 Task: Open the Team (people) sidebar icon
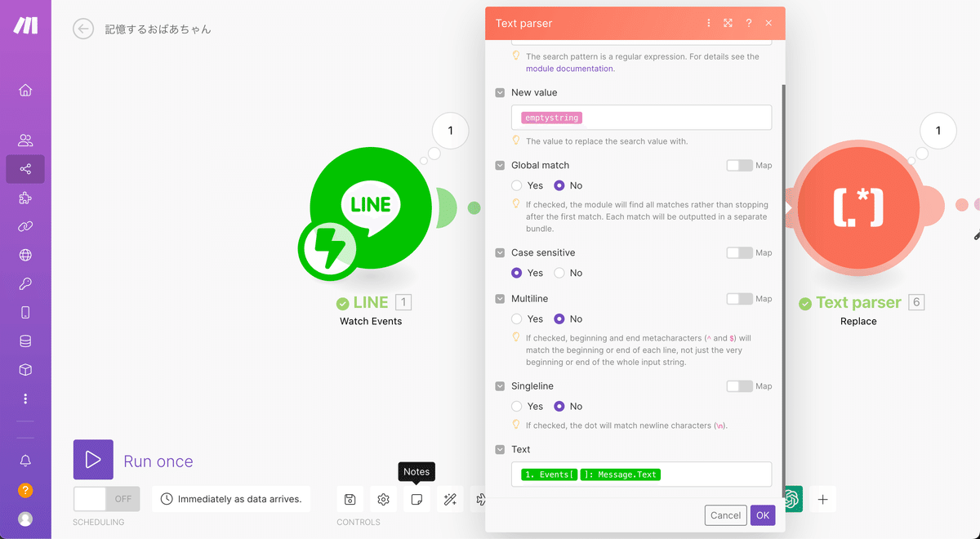pos(25,140)
